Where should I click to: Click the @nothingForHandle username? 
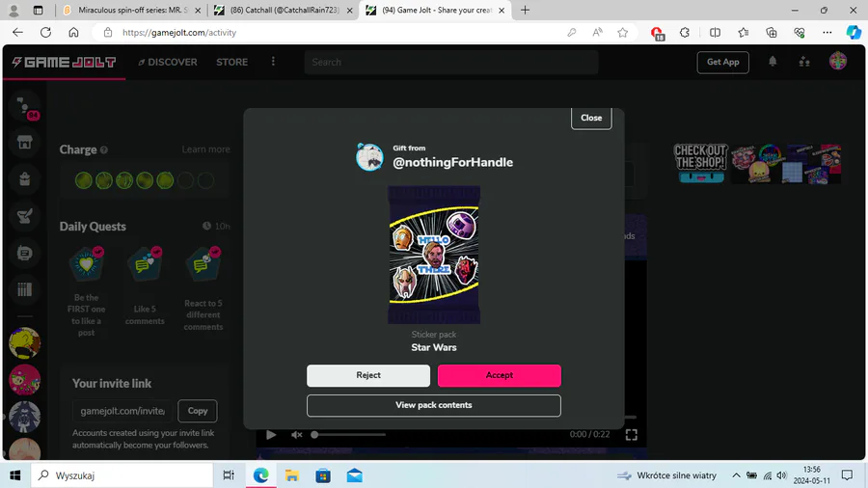coord(453,162)
